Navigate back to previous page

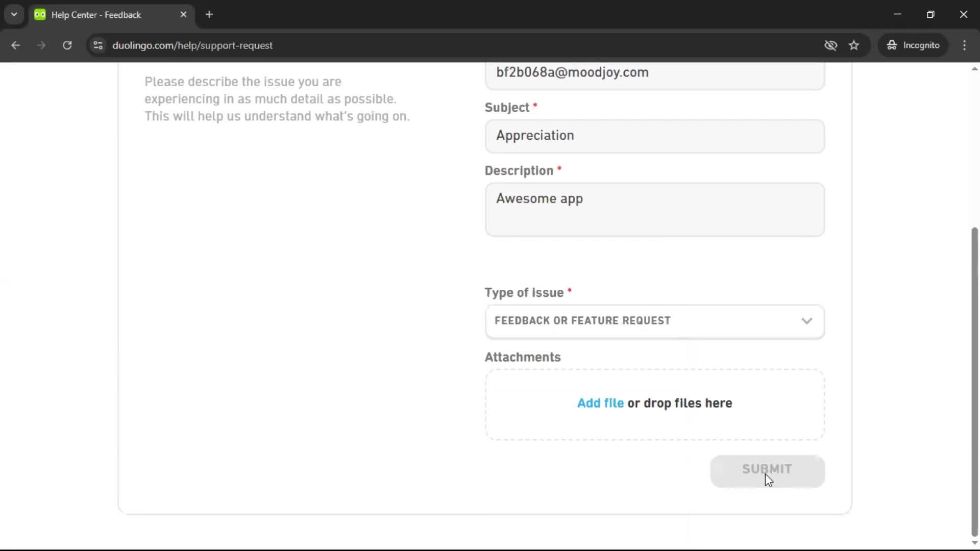[x=16, y=45]
